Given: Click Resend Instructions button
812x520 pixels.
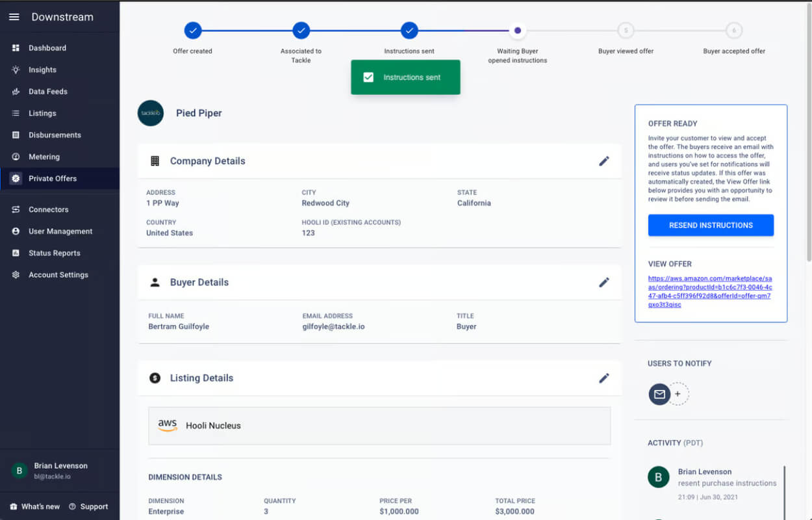Looking at the screenshot, I should [x=711, y=225].
